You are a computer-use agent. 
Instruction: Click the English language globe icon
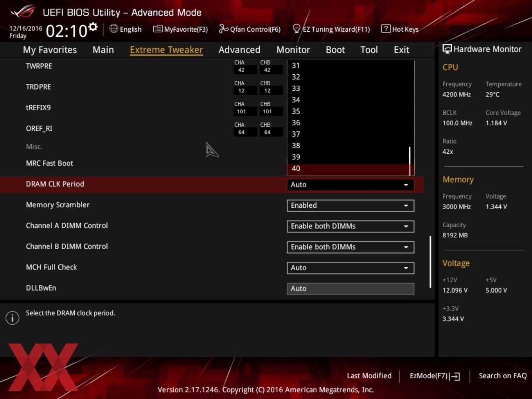click(113, 29)
